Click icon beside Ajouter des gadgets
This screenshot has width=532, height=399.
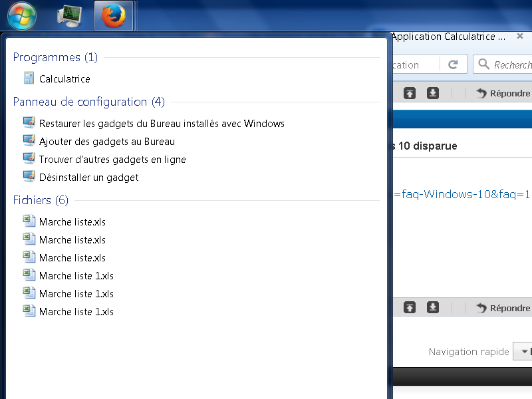tap(29, 140)
